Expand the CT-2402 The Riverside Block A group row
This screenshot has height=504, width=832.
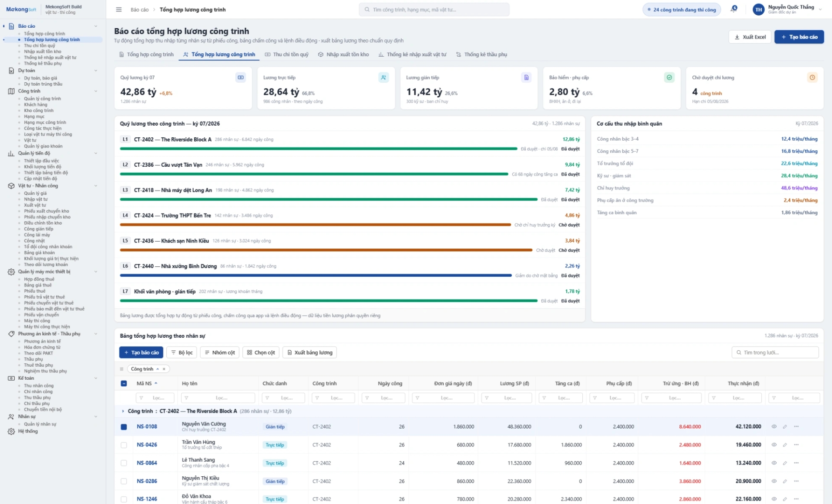(x=123, y=411)
